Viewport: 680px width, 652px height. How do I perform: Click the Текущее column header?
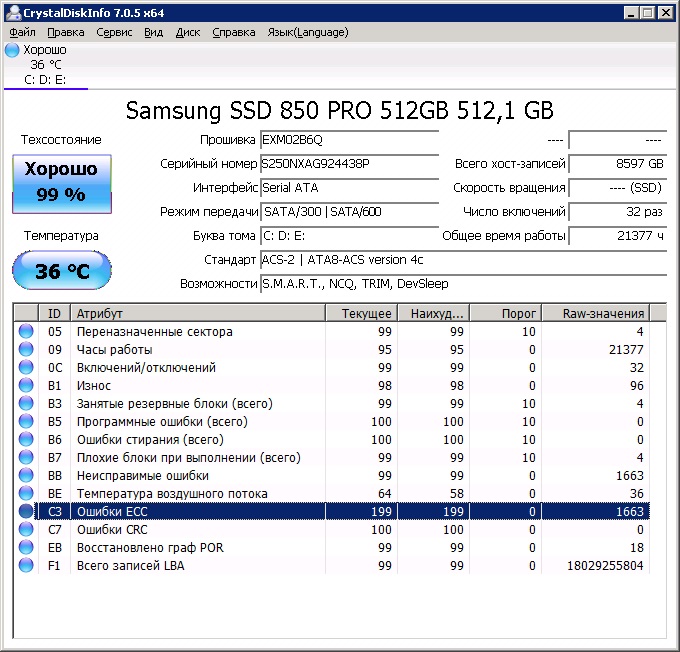pos(361,313)
